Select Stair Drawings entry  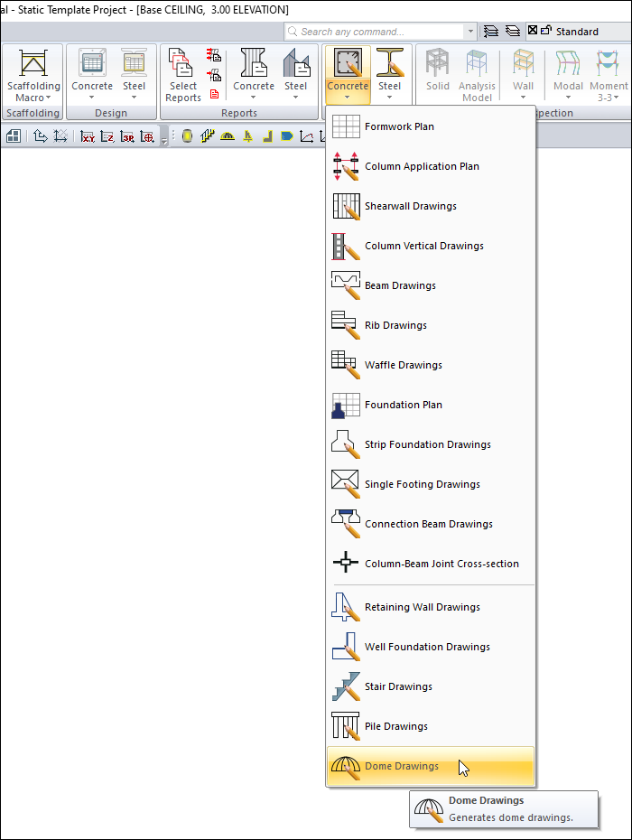coord(430,686)
